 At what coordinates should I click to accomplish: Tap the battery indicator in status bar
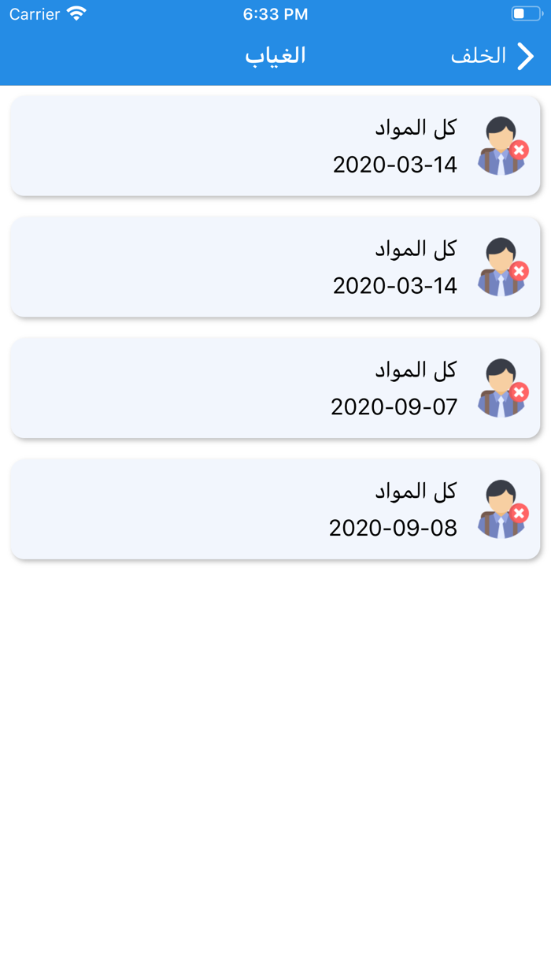[526, 14]
